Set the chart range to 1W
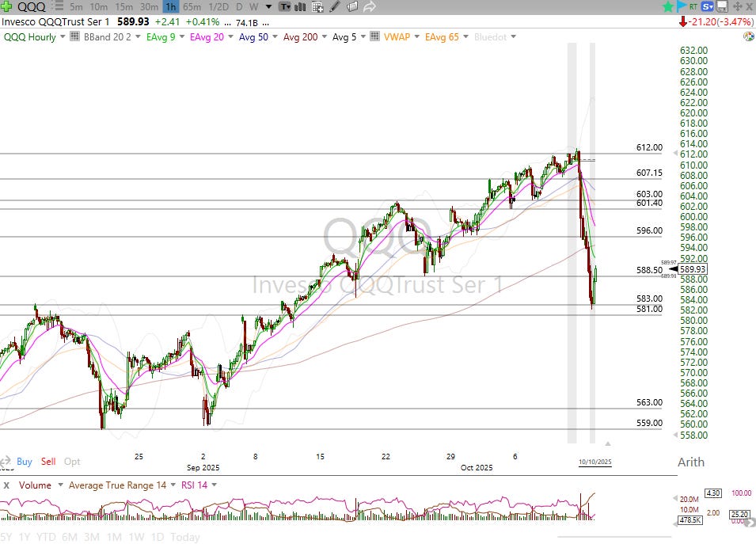The image size is (756, 544). (136, 537)
